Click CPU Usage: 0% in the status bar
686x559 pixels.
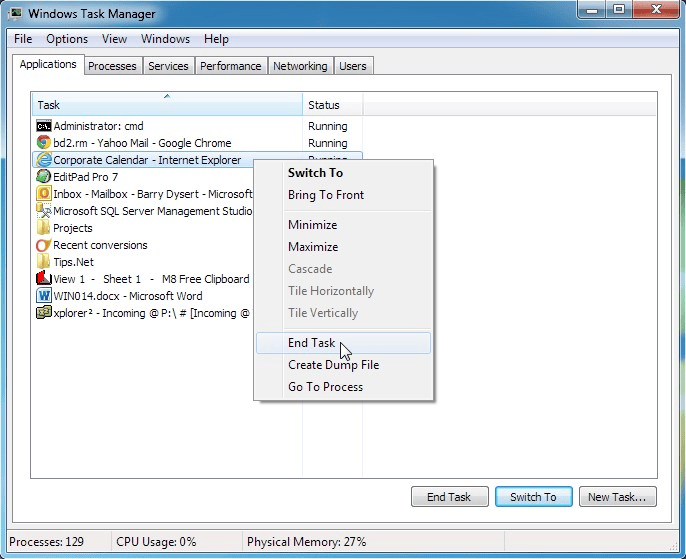click(x=156, y=542)
